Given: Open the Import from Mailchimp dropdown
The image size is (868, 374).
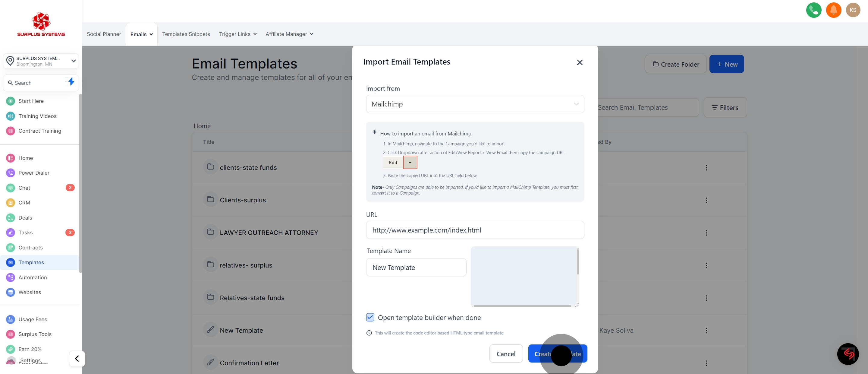Looking at the screenshot, I should click(475, 104).
